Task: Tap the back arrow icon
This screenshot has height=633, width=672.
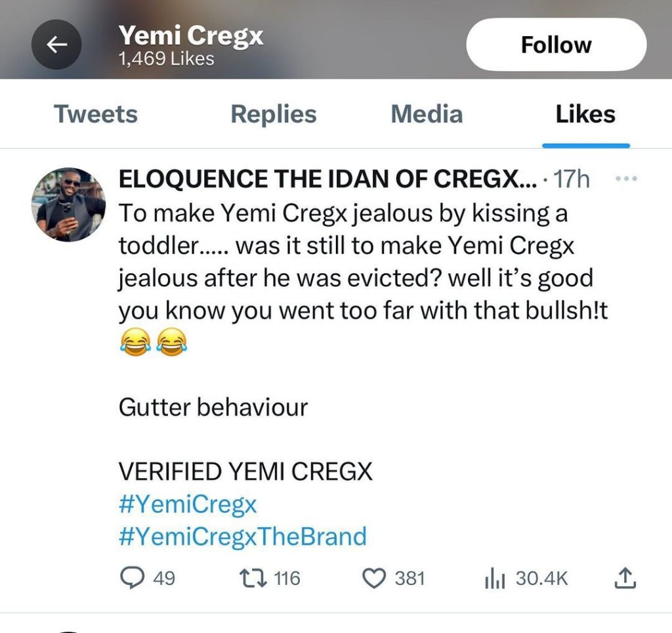Action: click(56, 45)
